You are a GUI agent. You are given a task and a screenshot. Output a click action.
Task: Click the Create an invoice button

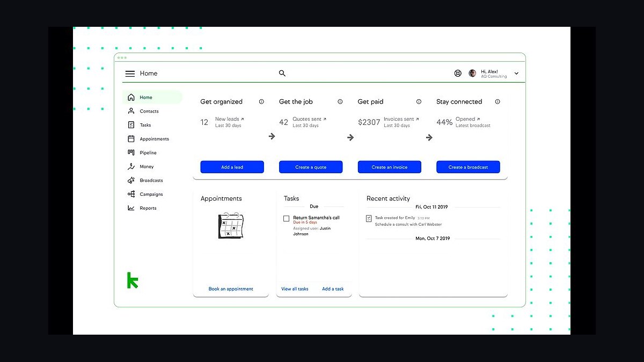click(x=390, y=167)
